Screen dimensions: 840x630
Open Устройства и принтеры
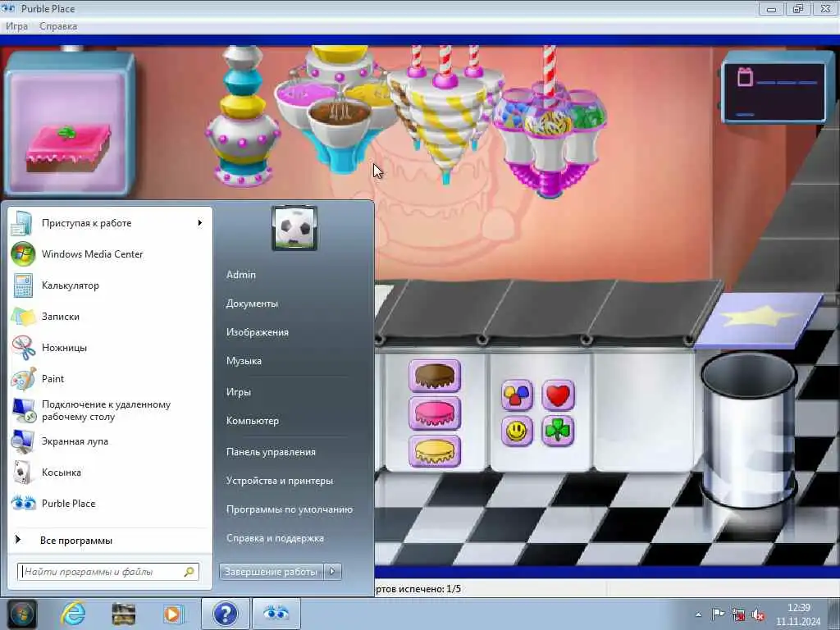(x=279, y=481)
